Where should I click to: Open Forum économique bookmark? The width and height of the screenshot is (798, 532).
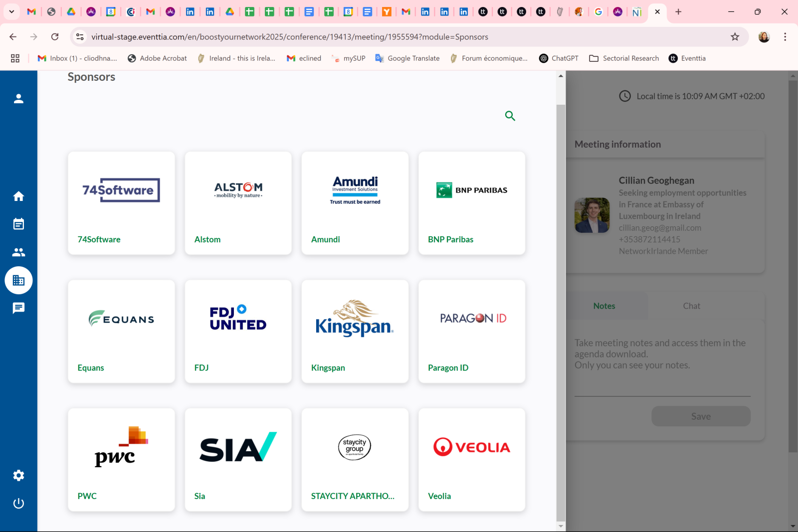pyautogui.click(x=489, y=58)
